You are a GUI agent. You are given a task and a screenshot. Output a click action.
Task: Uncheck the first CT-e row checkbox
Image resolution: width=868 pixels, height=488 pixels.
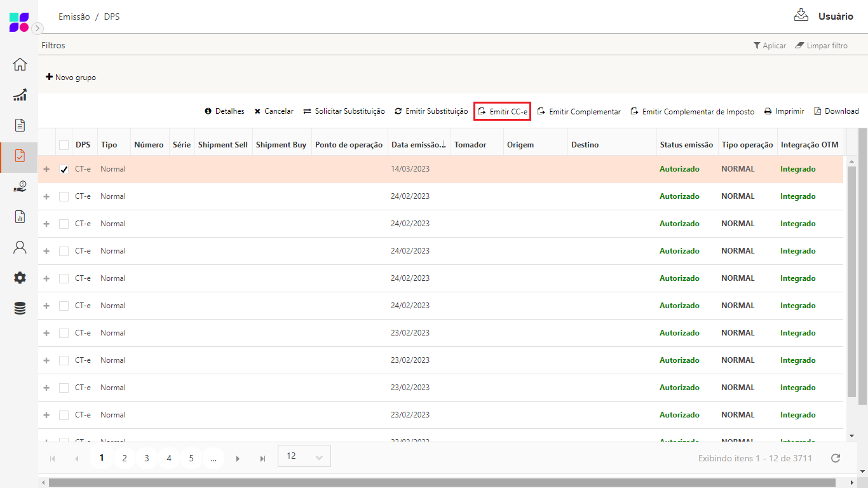64,170
